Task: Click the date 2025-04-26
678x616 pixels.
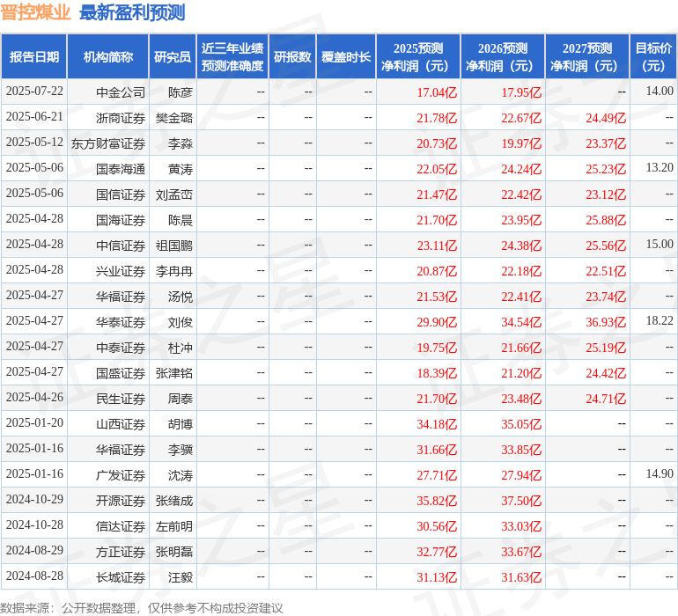Action: (x=34, y=397)
